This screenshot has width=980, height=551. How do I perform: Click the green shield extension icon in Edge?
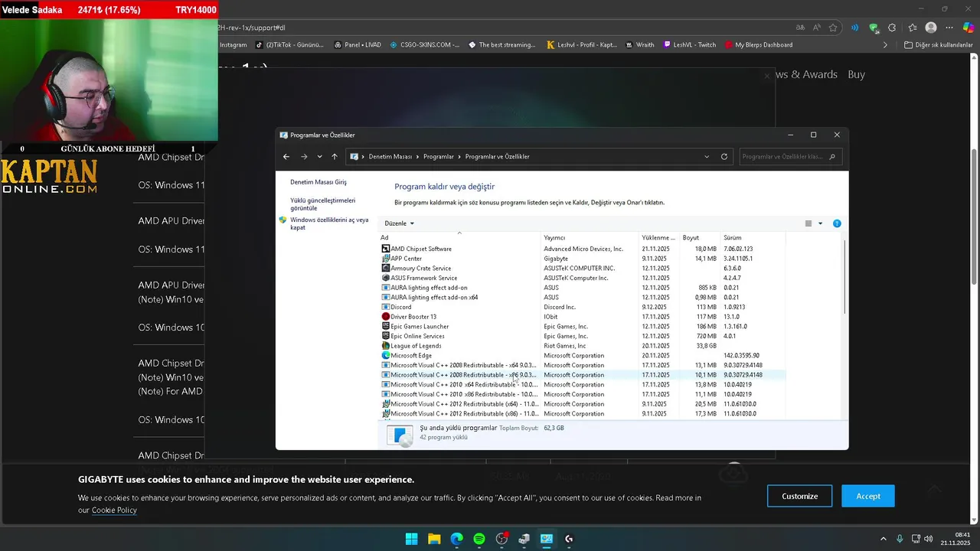pos(874,28)
